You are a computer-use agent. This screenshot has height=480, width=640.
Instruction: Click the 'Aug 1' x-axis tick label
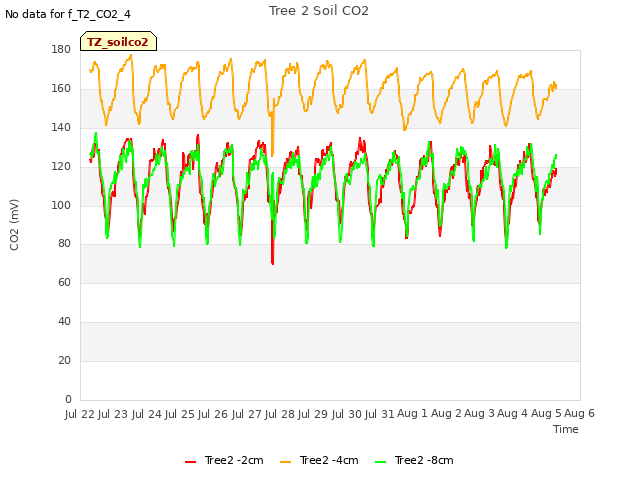click(x=412, y=413)
